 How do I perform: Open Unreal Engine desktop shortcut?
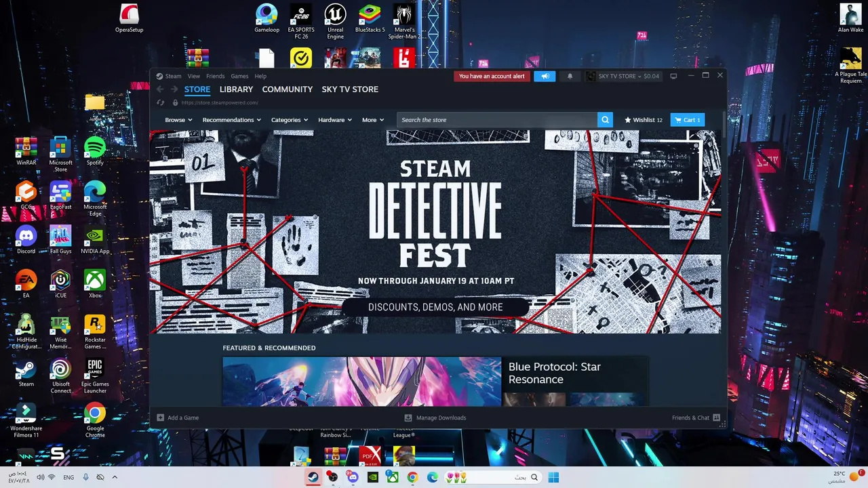pyautogui.click(x=335, y=21)
